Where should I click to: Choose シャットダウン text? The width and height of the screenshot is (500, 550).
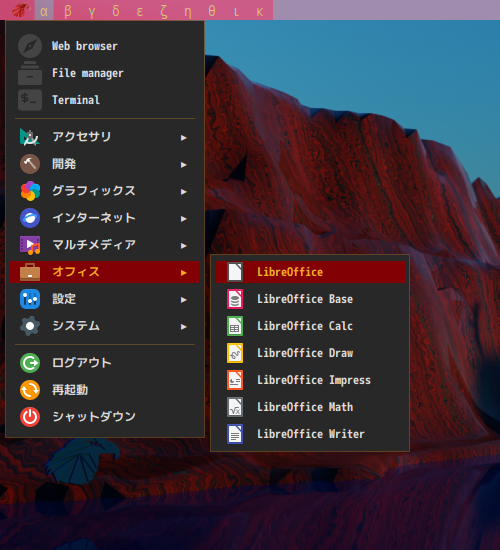tap(94, 417)
